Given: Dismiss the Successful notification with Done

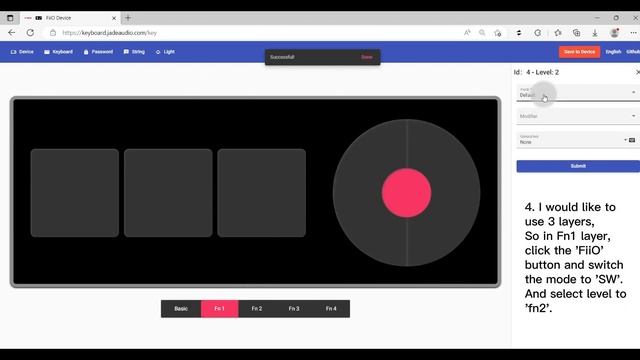Looking at the screenshot, I should tap(367, 57).
